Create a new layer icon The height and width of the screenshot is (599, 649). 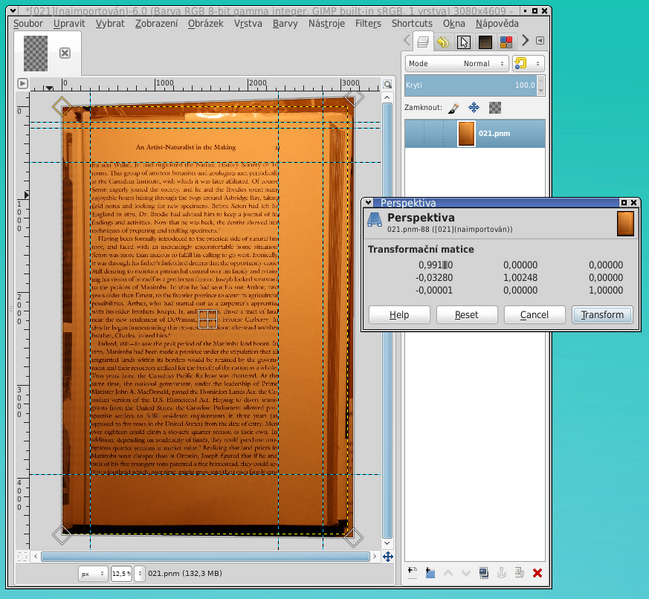pos(412,573)
